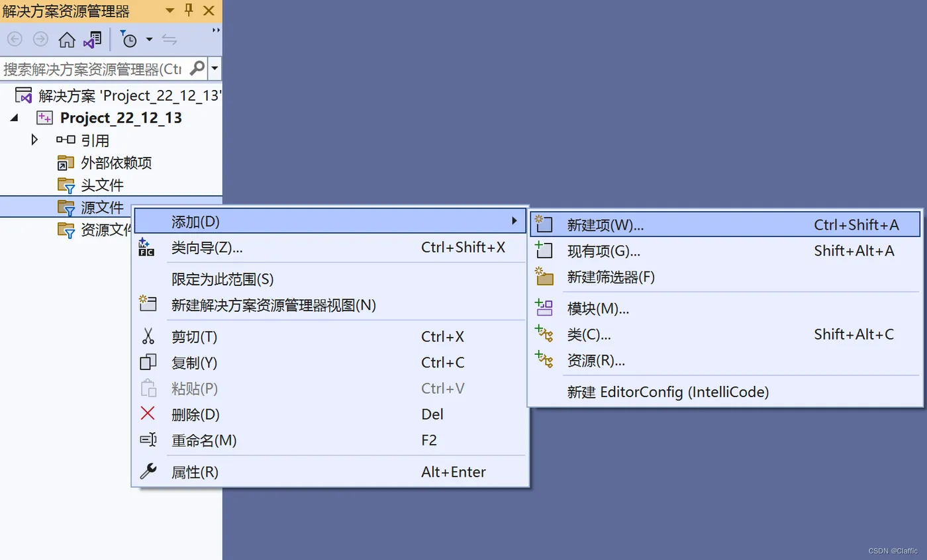Expand the 引用 references node
The height and width of the screenshot is (560, 927).
[x=35, y=140]
